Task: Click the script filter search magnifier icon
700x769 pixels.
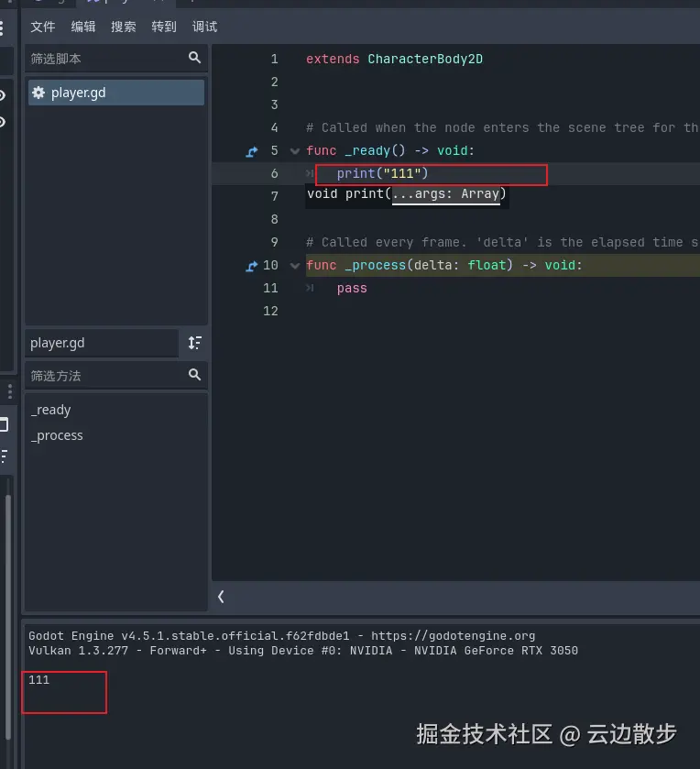Action: click(x=194, y=58)
